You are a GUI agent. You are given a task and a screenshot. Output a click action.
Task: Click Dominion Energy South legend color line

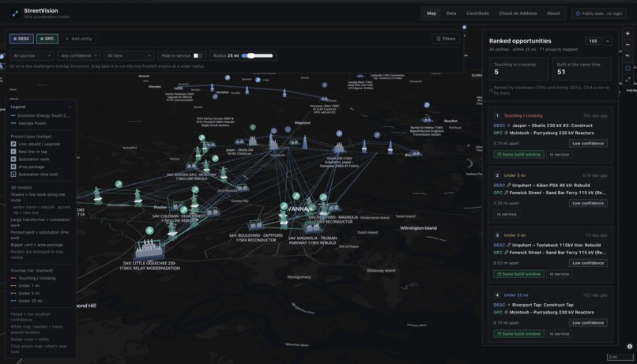(x=13, y=115)
